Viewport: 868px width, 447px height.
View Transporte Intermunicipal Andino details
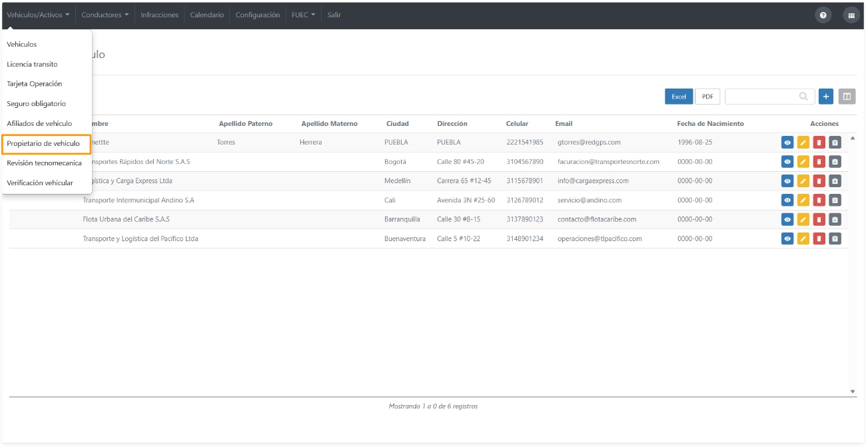point(787,200)
